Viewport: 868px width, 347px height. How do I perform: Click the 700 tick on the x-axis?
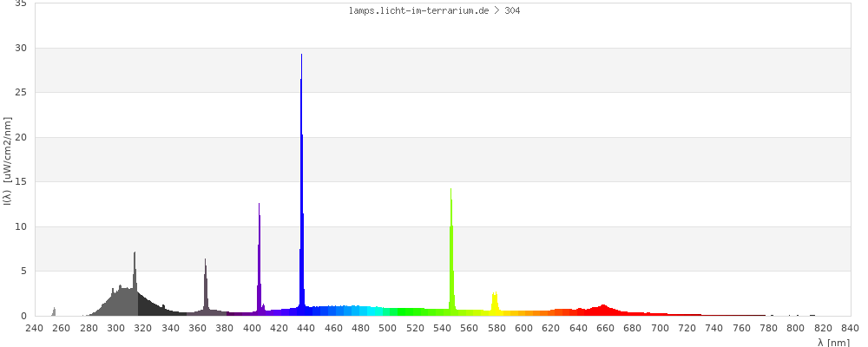(660, 328)
